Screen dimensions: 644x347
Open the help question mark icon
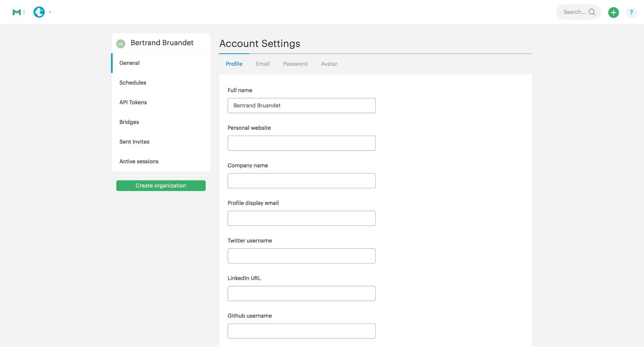(x=631, y=12)
